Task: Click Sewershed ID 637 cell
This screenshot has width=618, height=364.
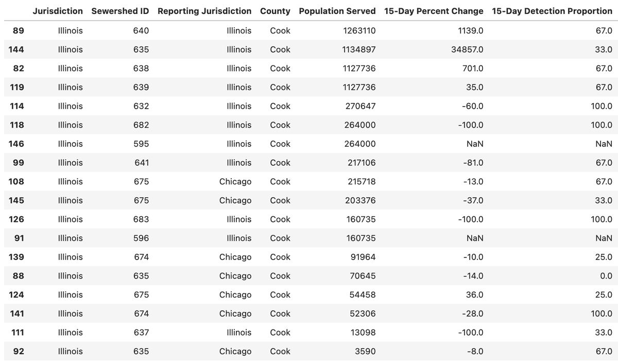Action: click(x=141, y=332)
